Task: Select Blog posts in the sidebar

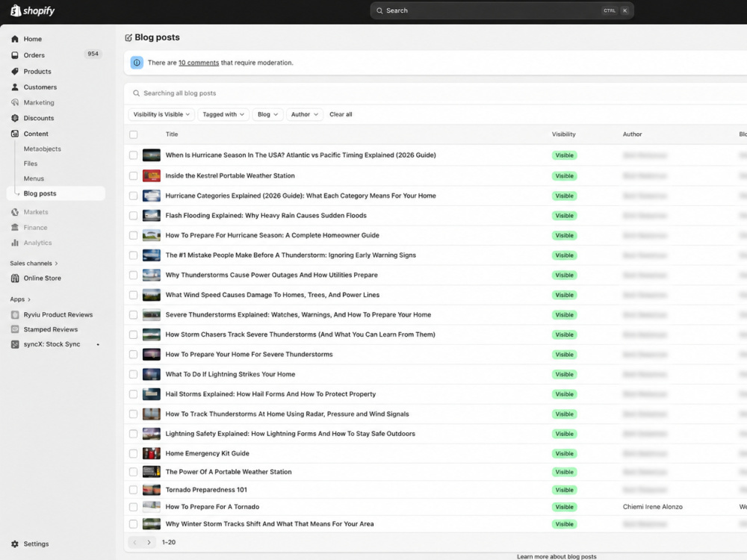Action: tap(56, 193)
